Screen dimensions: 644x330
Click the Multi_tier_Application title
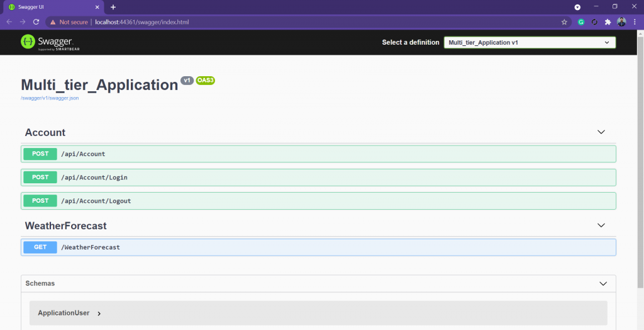coord(99,85)
